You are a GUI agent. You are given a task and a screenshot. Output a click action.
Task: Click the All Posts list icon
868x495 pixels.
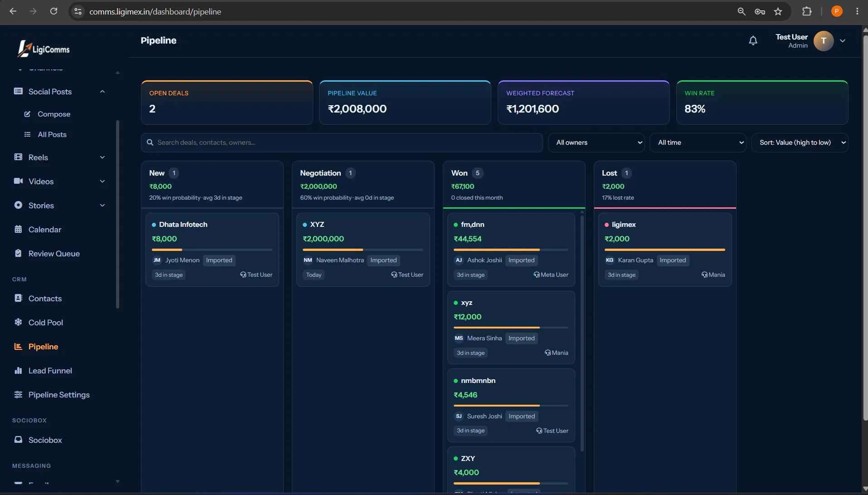tap(27, 134)
